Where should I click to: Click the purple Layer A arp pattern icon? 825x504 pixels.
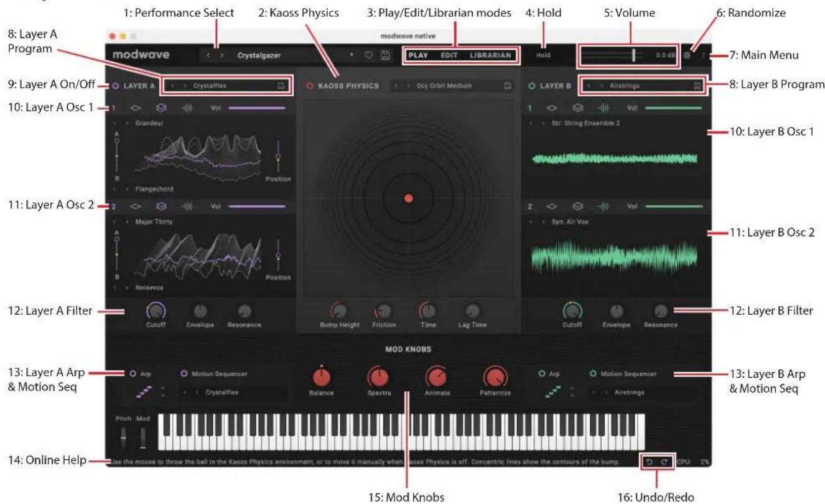click(x=144, y=391)
